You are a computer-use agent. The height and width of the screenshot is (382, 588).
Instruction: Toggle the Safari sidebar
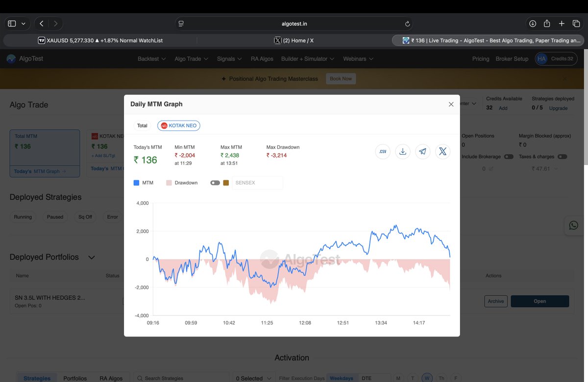(12, 24)
